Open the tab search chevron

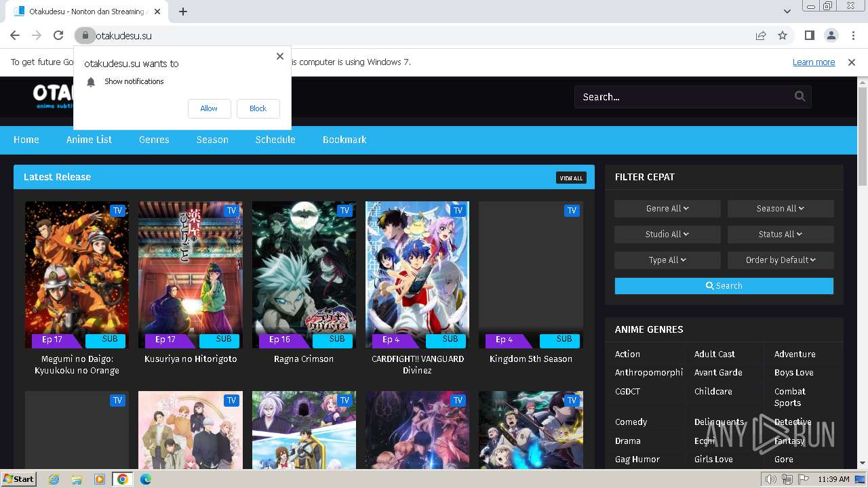click(x=787, y=12)
